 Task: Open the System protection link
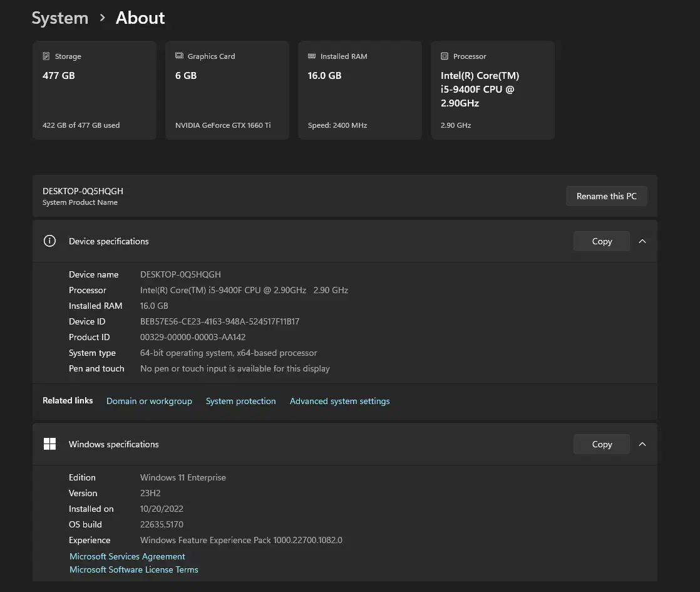point(240,401)
